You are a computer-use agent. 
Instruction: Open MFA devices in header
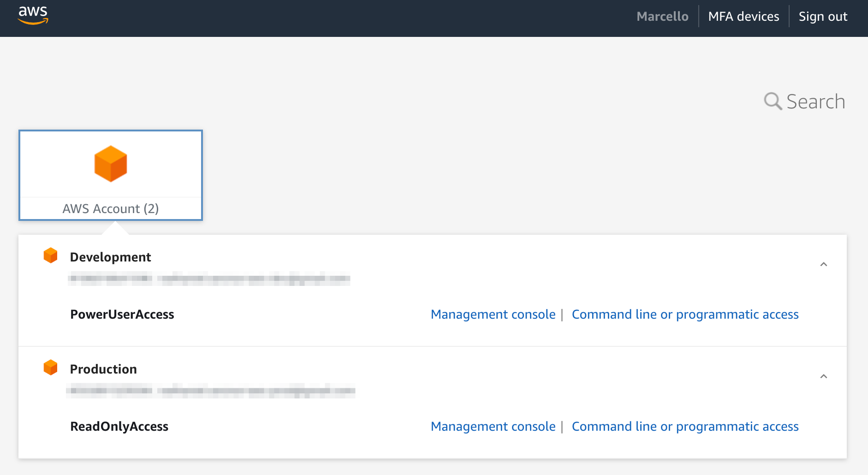[x=743, y=17]
